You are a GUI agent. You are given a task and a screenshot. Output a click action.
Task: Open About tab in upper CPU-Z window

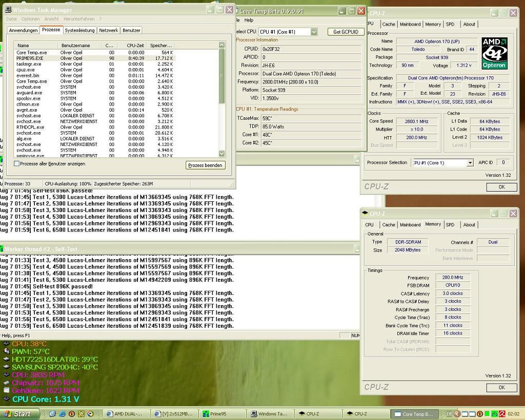click(469, 24)
